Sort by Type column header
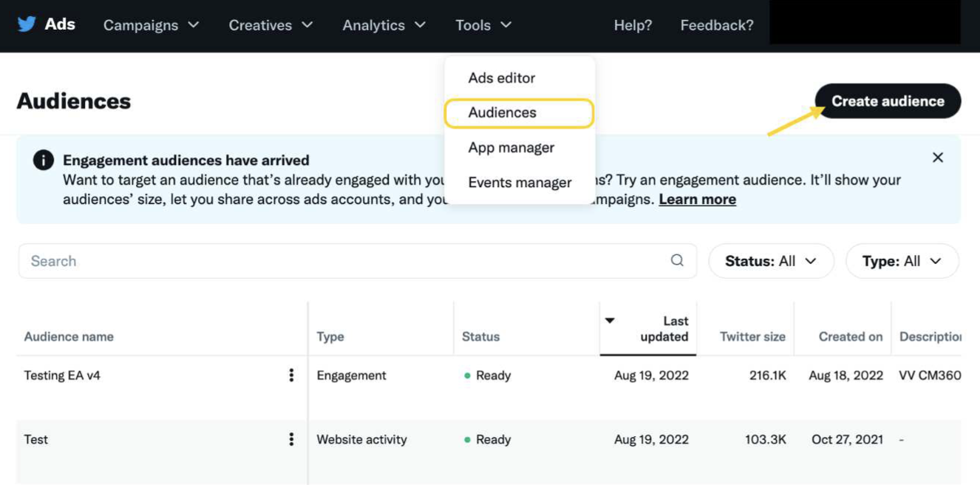This screenshot has height=485, width=980. (x=330, y=336)
